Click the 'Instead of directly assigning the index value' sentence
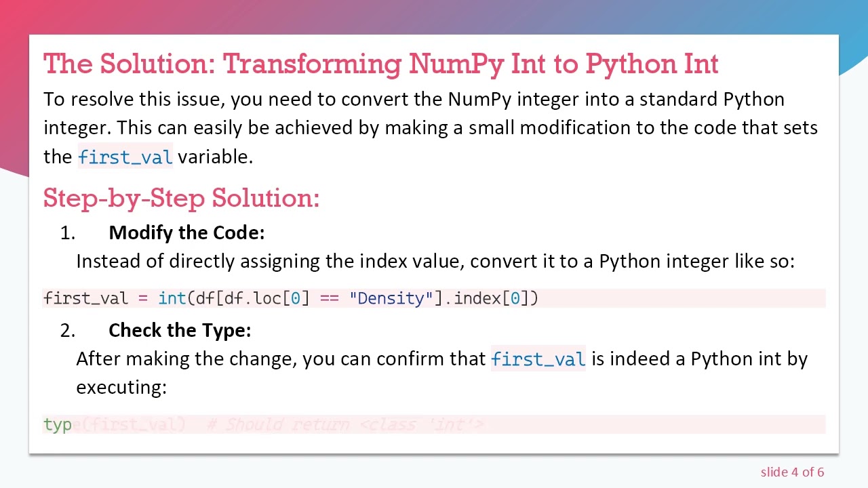The height and width of the screenshot is (488, 868). [435, 262]
